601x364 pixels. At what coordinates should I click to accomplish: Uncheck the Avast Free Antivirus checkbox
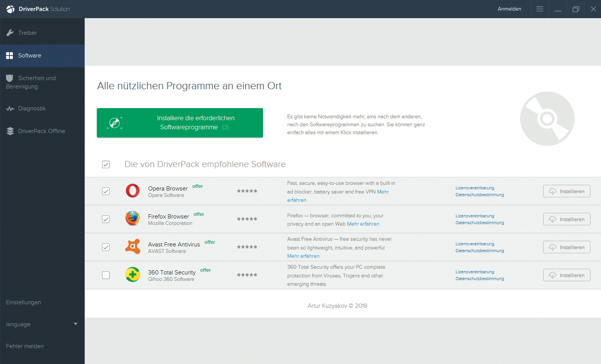[106, 247]
